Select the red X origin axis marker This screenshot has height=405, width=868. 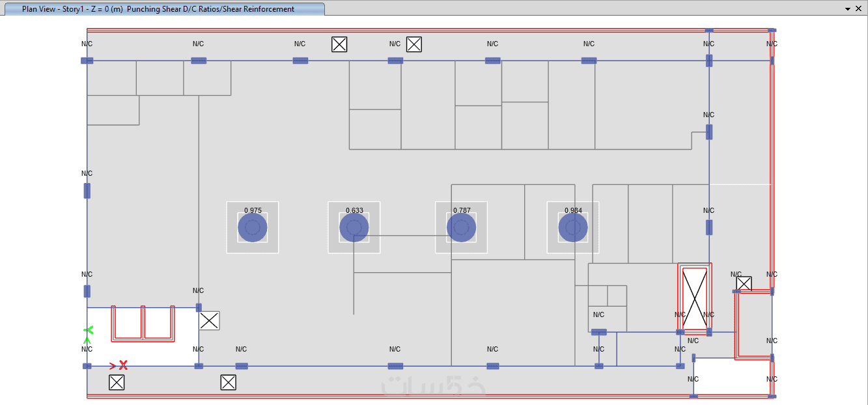(x=122, y=365)
